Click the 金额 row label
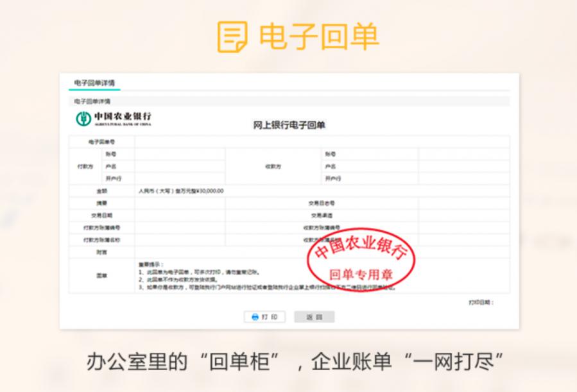Viewport: 577px width, 392px height. 101,191
